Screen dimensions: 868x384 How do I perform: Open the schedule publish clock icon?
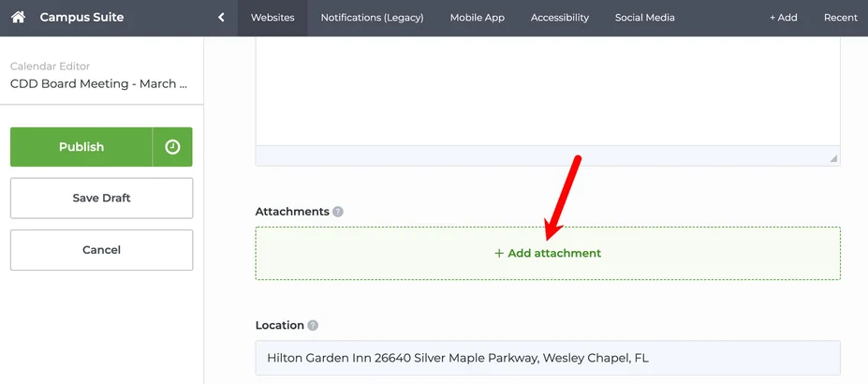[x=172, y=147]
